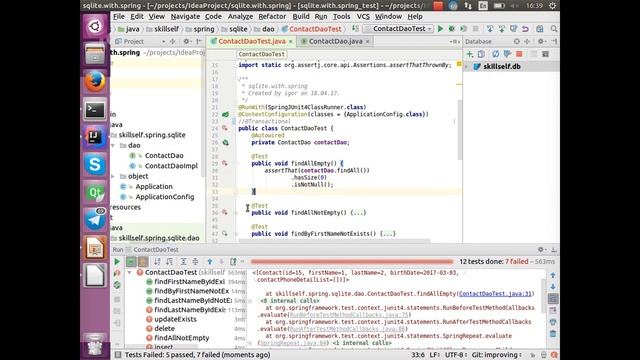
Task: Toggle scroll to end in the console
Action: 553,310
